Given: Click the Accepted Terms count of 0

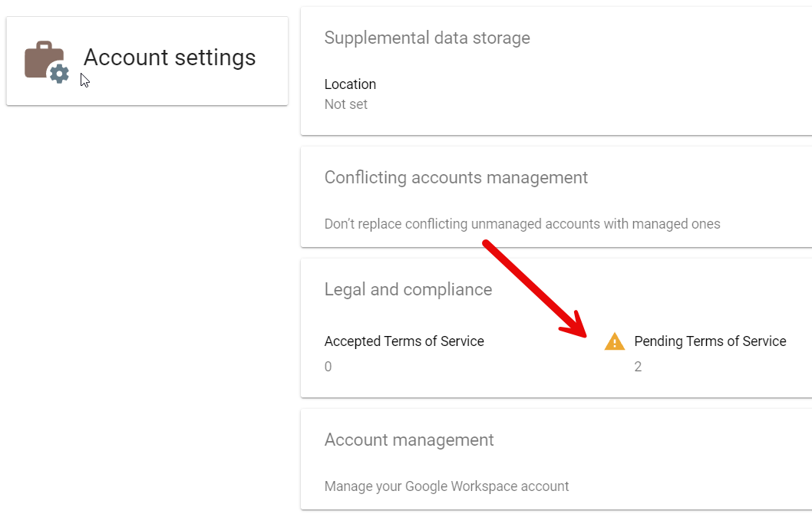Looking at the screenshot, I should point(328,367).
